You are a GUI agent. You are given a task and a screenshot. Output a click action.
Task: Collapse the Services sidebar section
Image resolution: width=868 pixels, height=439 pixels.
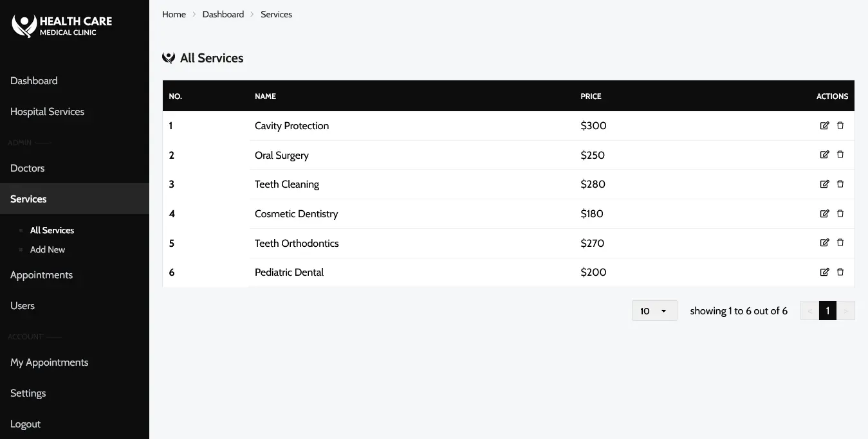(75, 199)
